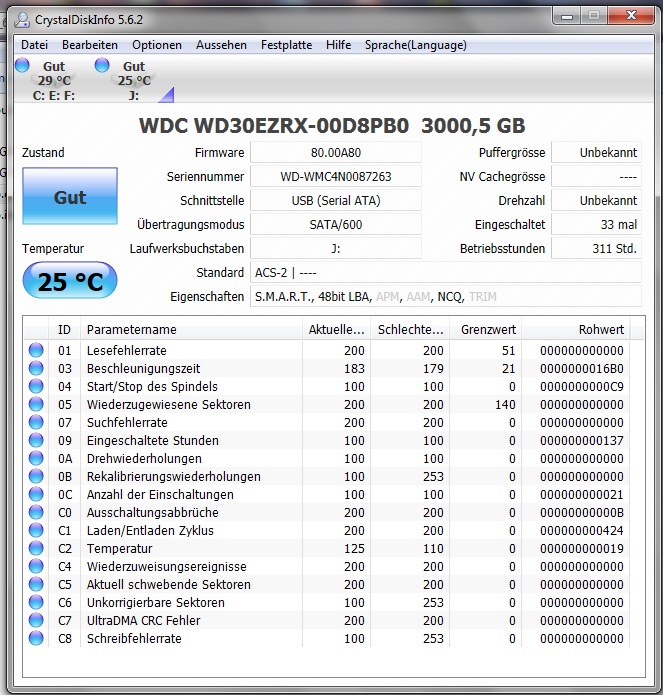Click the status orb of Anzahl der Einschaltungen

coord(36,495)
